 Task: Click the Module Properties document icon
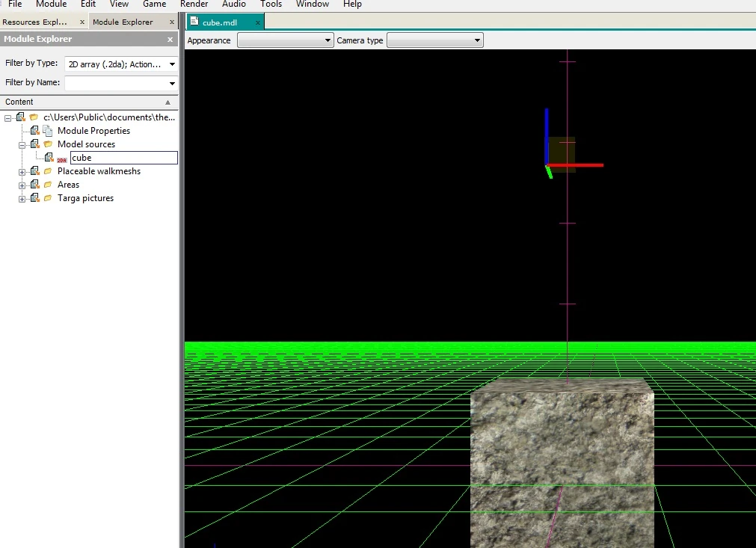tap(48, 131)
